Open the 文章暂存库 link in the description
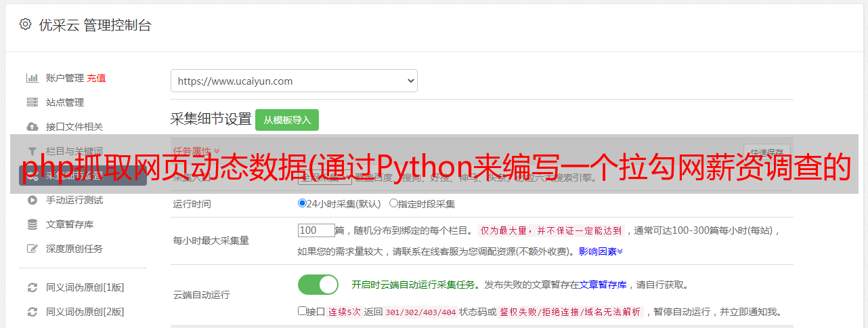Viewport: 868px width, 328px height. coord(603,285)
